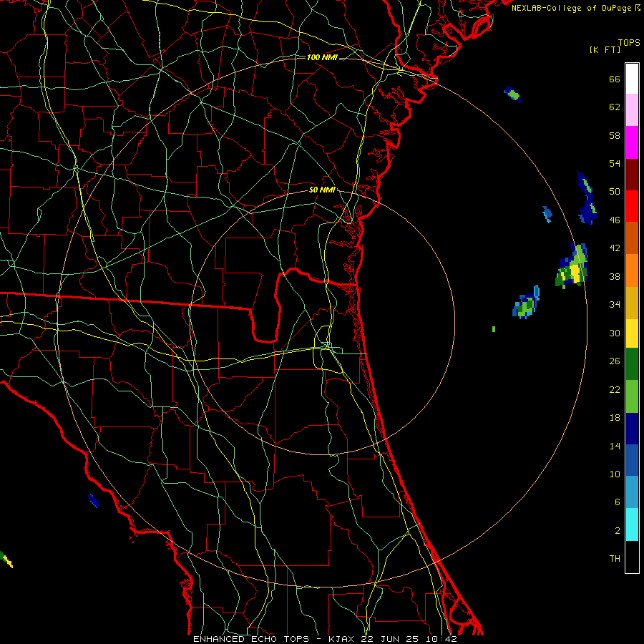This screenshot has width=644, height=644.
Task: Click the green-yellow echo at lower-left edge
Action: pyautogui.click(x=6, y=560)
